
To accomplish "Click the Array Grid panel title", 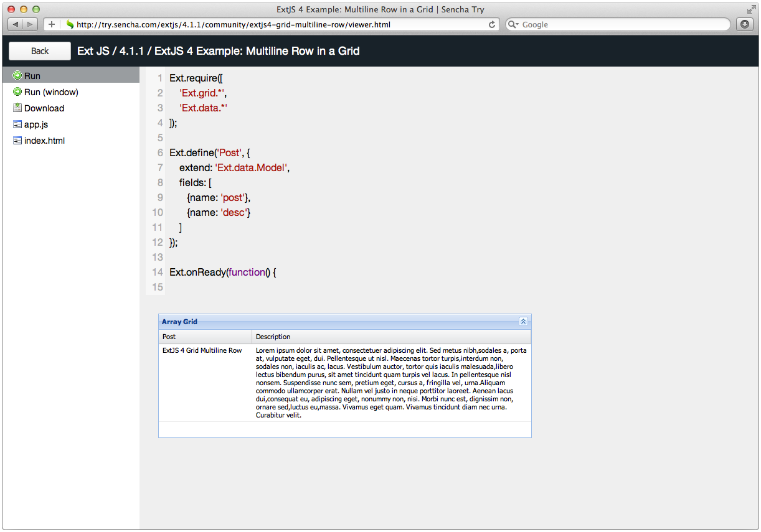I will pos(179,322).
